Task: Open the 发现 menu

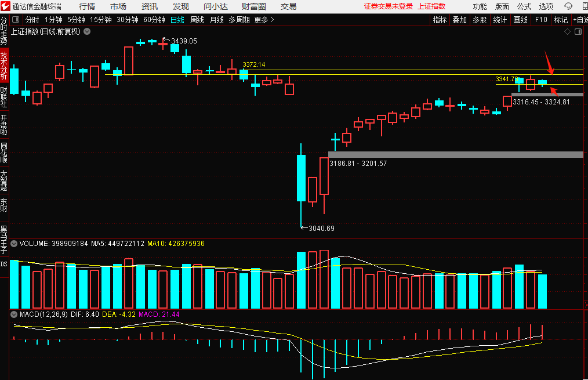Action: click(181, 6)
